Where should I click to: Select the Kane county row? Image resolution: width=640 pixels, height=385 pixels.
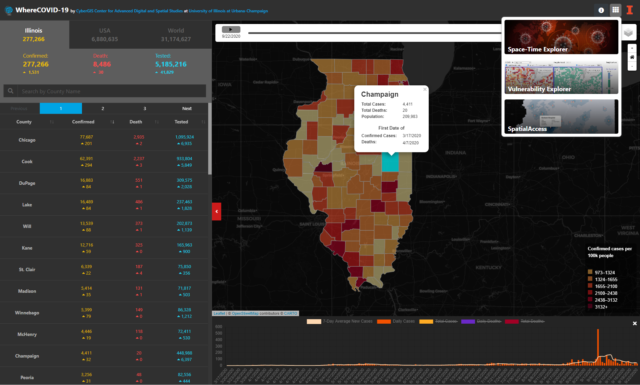(x=104, y=248)
